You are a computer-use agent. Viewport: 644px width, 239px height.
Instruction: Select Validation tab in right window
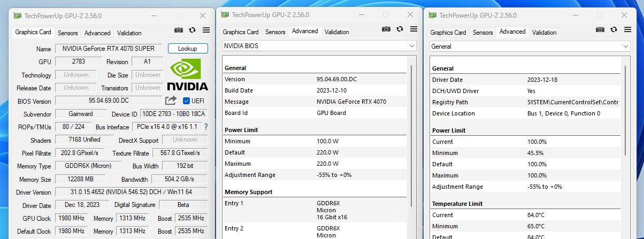[x=545, y=33]
